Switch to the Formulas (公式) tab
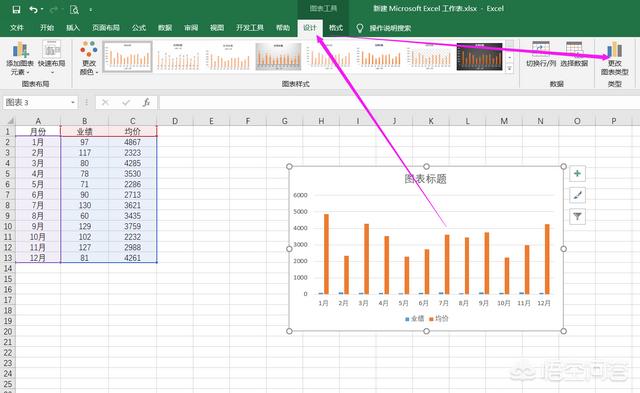The image size is (640, 393). (139, 28)
